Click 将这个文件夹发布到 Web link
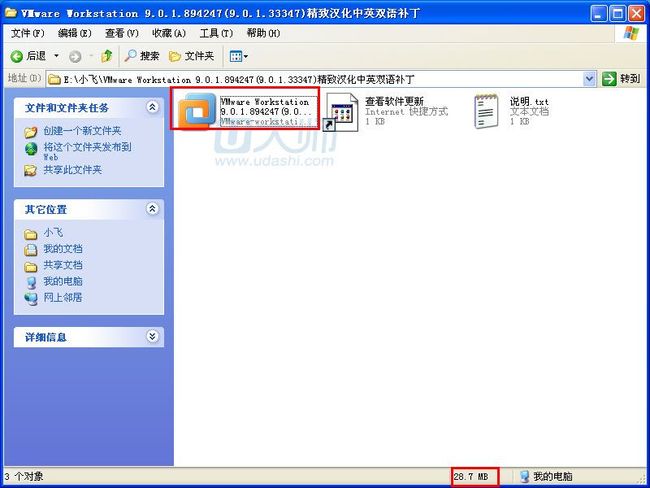 tap(87, 151)
